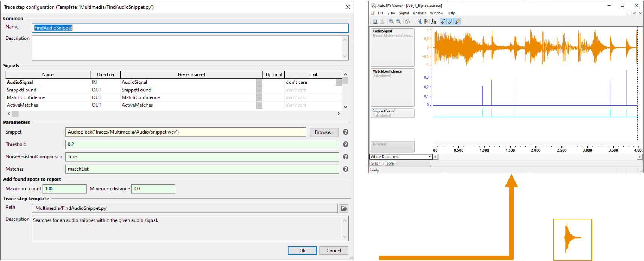This screenshot has width=644, height=261.
Task: Click signals table horizontal scroll-right arrow
Action: (339, 114)
